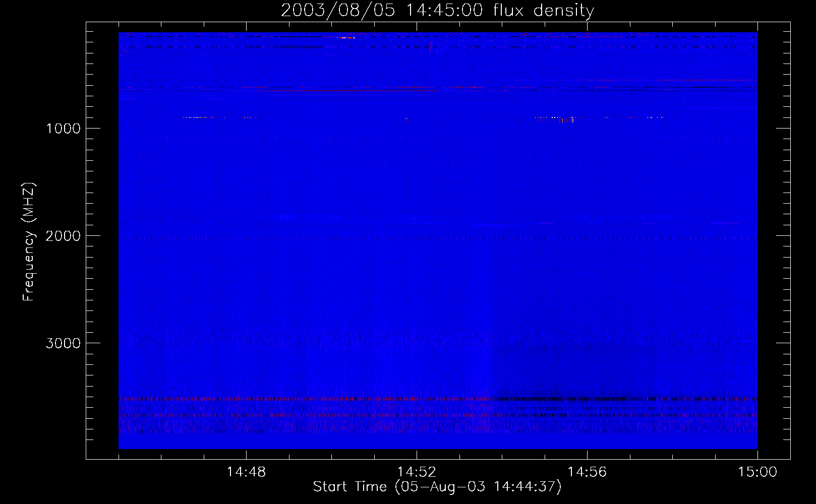Image resolution: width=816 pixels, height=504 pixels.
Task: Click the 15:00 time tick label
Action: tap(757, 472)
